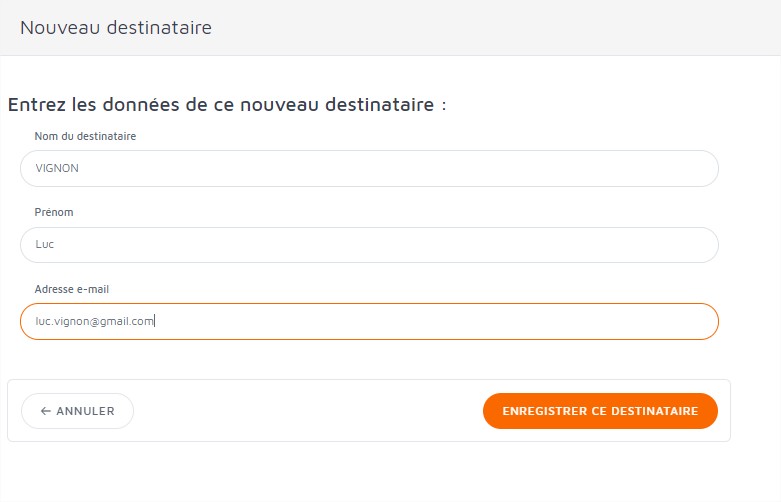Place cursor after gmail.com in email field
This screenshot has height=502, width=781.
click(155, 321)
